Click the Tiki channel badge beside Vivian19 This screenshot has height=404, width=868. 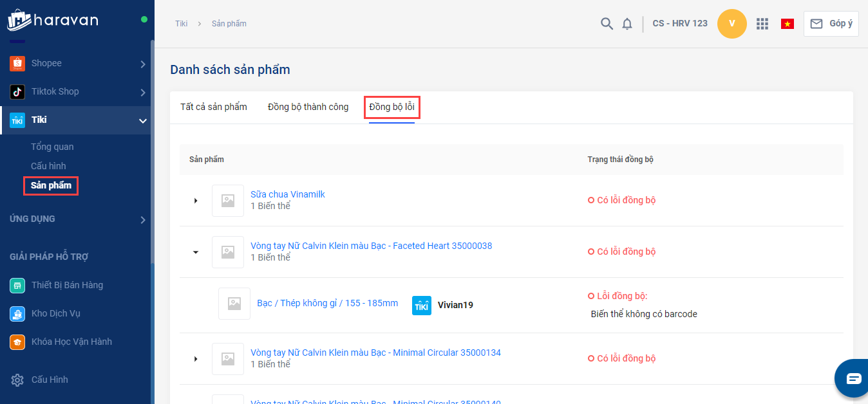422,305
